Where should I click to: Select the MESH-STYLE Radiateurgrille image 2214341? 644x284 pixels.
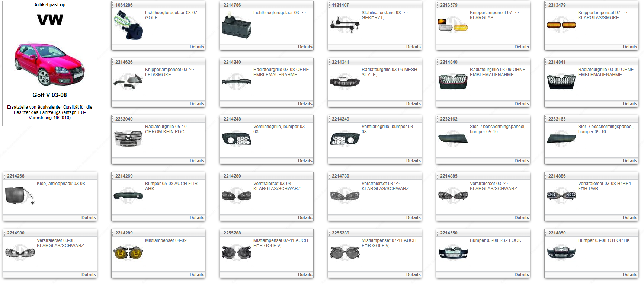tap(345, 82)
